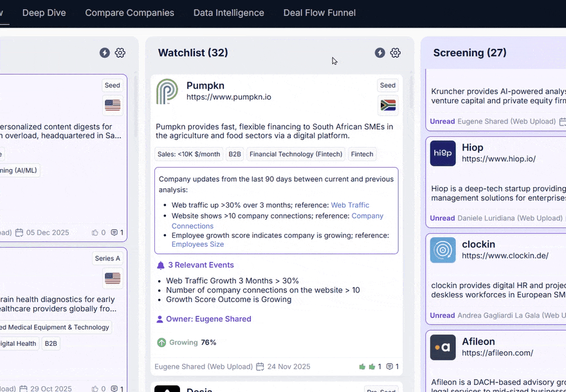Click the Afileon company logo
Viewport: 566px width, 392px height.
pos(443,347)
